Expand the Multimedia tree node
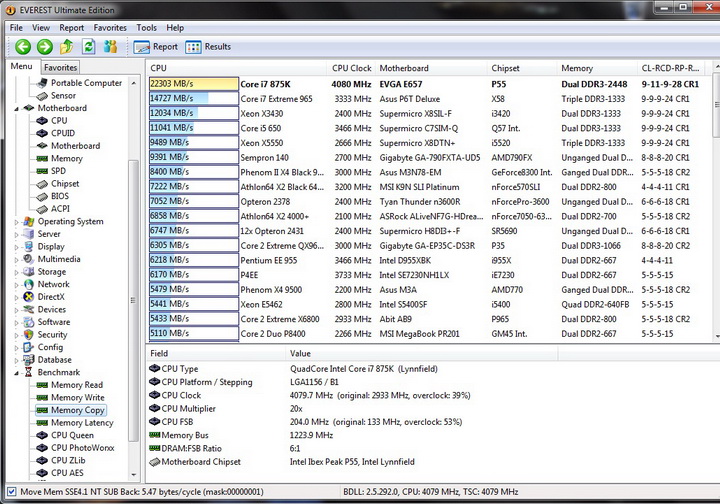The width and height of the screenshot is (720, 504). tap(17, 259)
